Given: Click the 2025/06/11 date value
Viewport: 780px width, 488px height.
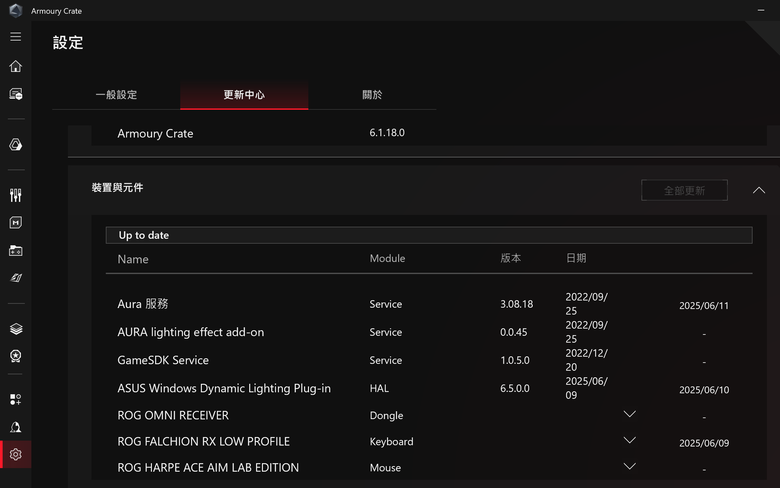Looking at the screenshot, I should 704,306.
